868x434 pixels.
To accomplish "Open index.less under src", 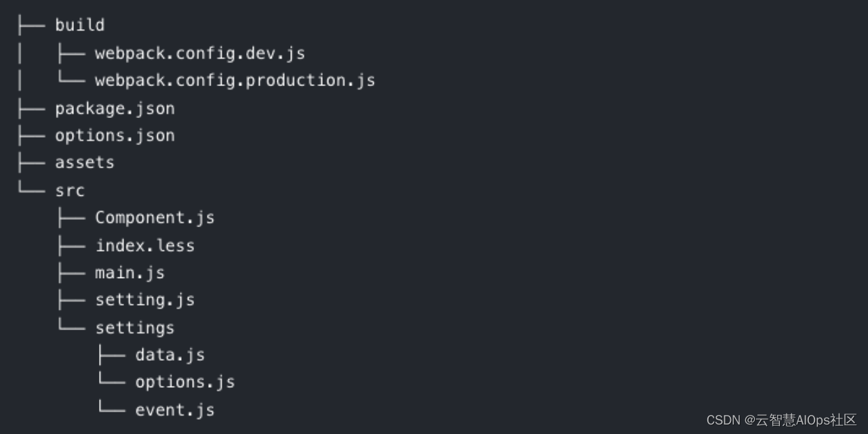I will [x=144, y=245].
